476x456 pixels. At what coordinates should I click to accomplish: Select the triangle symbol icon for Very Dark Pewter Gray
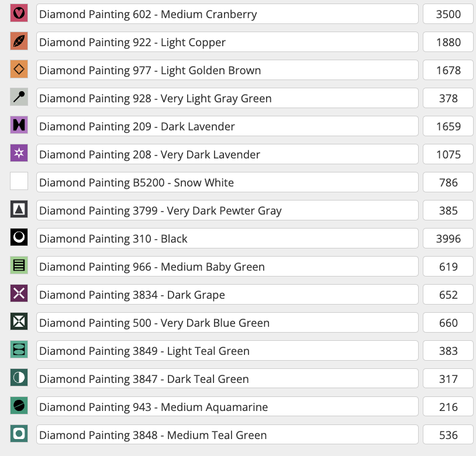pos(19,210)
